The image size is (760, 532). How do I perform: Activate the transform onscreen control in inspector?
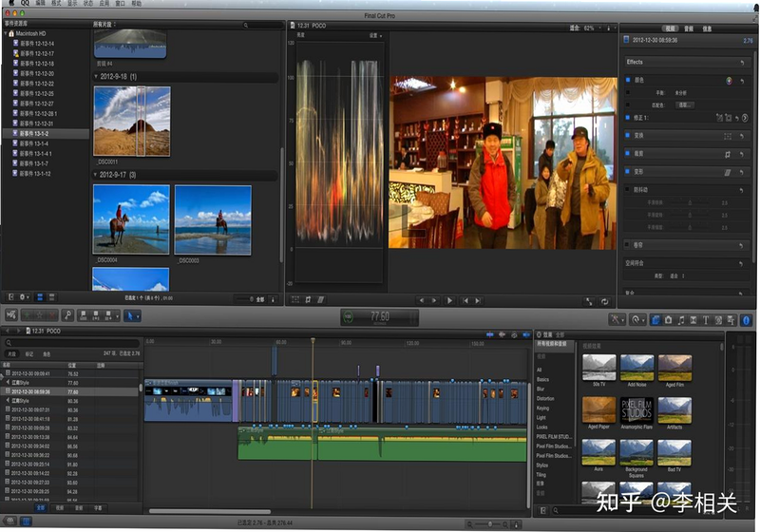pyautogui.click(x=728, y=136)
